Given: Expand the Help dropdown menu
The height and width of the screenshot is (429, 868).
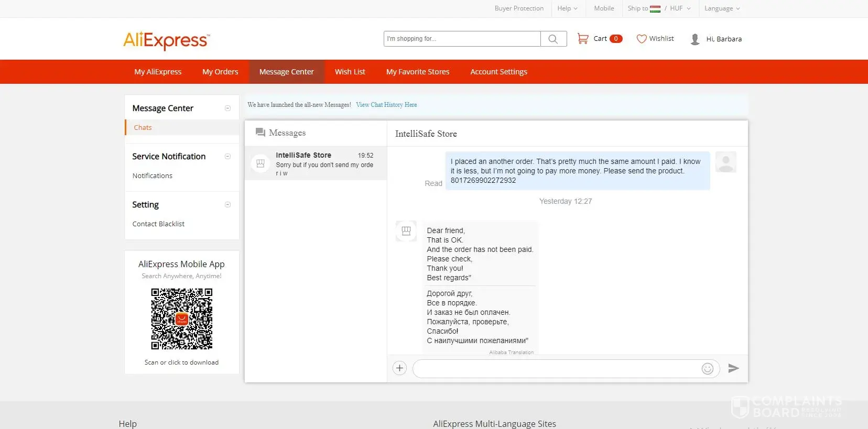Looking at the screenshot, I should click(x=567, y=8).
